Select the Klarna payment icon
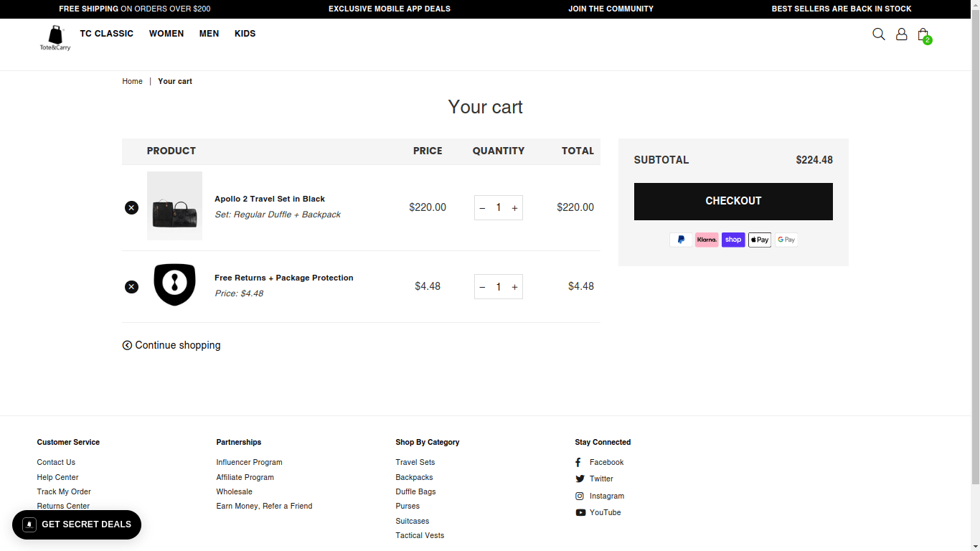980x551 pixels. point(707,240)
